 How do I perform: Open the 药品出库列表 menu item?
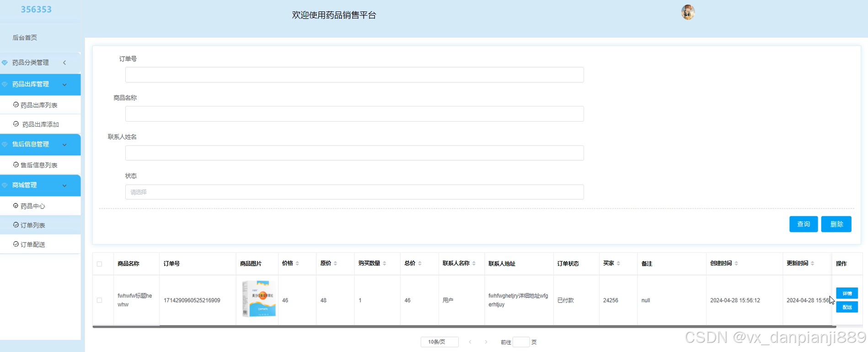click(40, 105)
